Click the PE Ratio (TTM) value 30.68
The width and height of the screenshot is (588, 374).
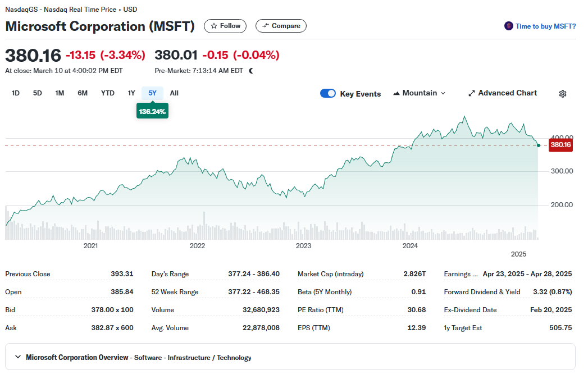point(417,310)
